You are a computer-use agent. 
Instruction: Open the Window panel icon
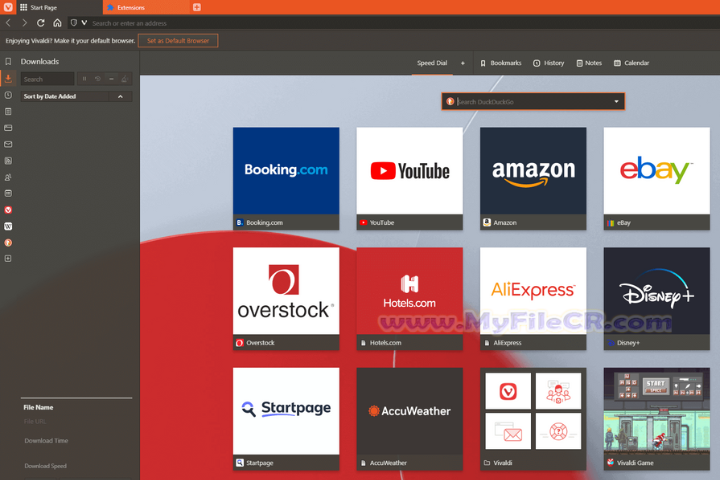pyautogui.click(x=8, y=128)
